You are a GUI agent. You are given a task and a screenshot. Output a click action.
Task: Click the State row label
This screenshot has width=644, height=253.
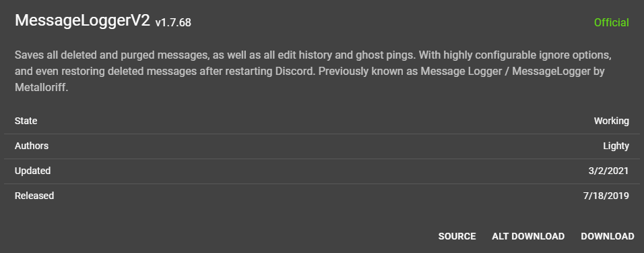pyautogui.click(x=26, y=121)
